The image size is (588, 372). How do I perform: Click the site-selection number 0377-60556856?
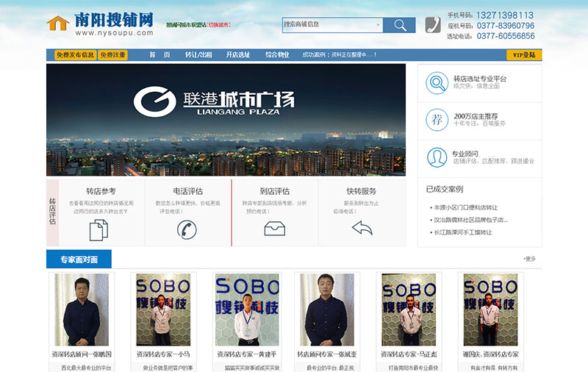tap(506, 36)
